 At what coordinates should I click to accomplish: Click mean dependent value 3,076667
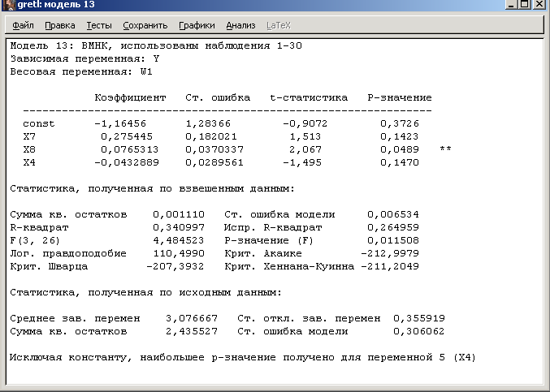[192, 318]
